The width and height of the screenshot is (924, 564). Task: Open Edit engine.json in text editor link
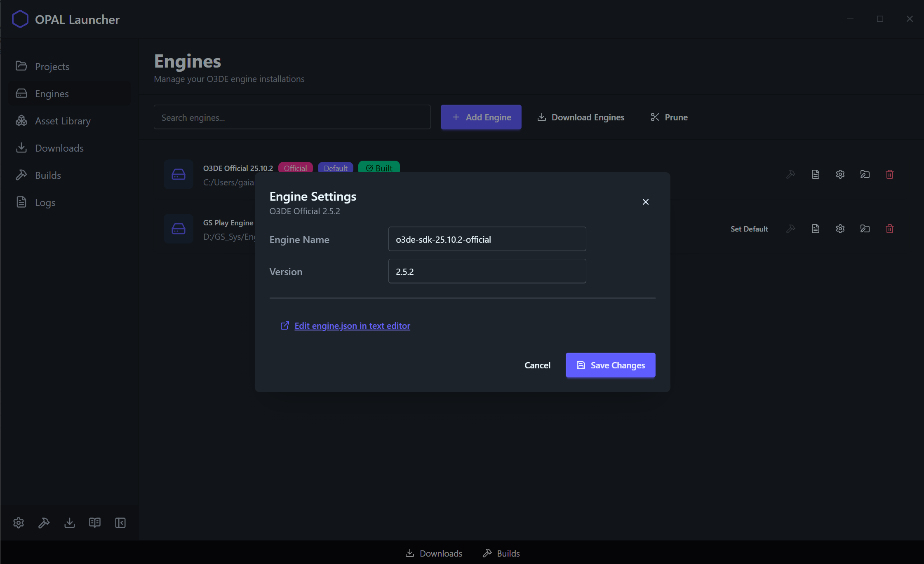point(345,326)
